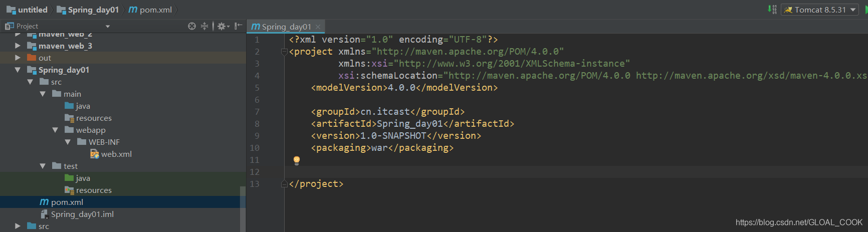
Task: Select the webapp folder
Action: click(x=123, y=130)
